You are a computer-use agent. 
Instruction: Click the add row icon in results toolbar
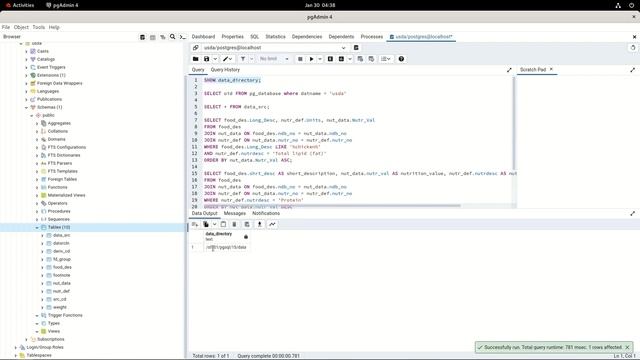click(x=195, y=224)
